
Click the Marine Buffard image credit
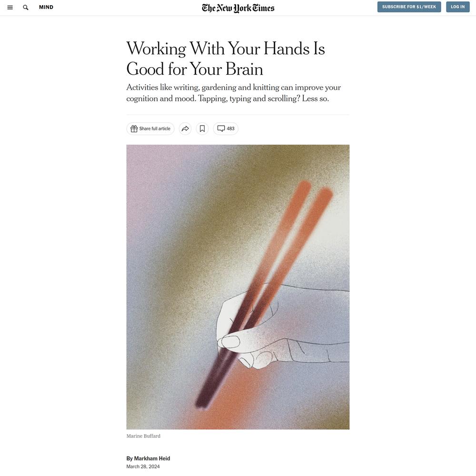[143, 436]
